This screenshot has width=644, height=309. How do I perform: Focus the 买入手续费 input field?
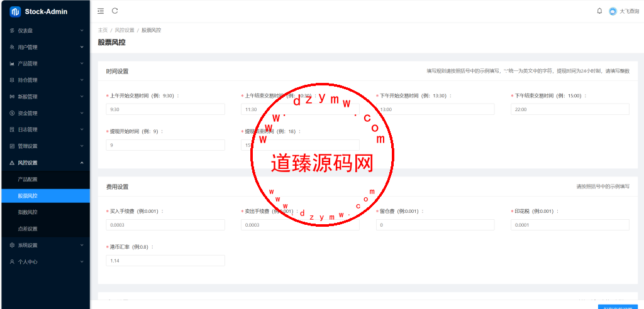click(x=165, y=225)
